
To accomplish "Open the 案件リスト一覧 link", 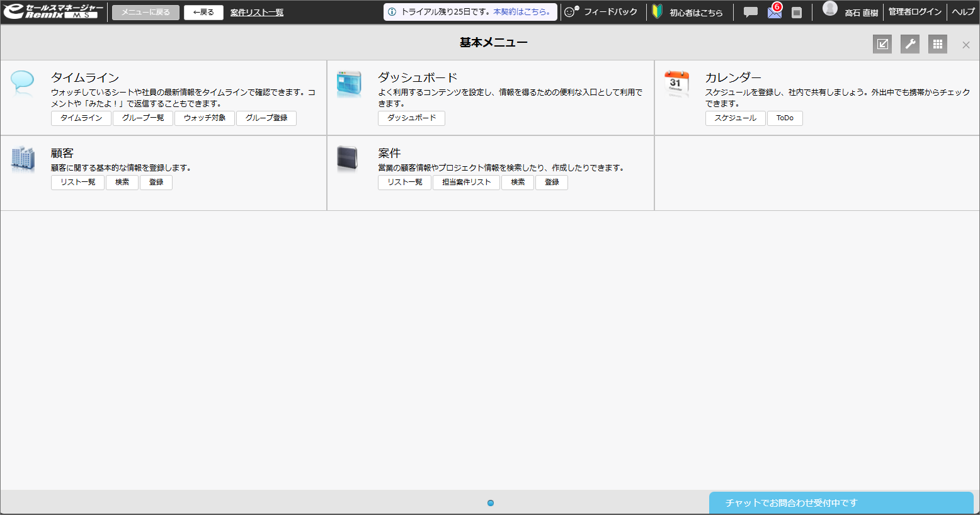I will click(x=257, y=13).
